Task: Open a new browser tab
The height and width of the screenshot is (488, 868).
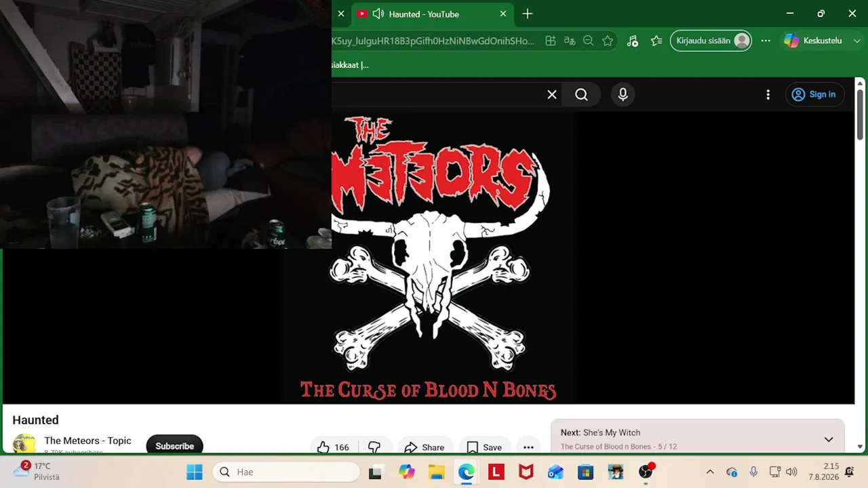Action: (x=528, y=14)
